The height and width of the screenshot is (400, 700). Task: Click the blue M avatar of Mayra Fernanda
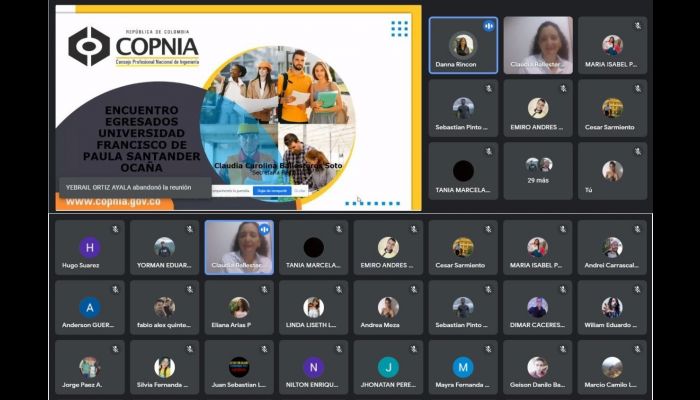(463, 367)
